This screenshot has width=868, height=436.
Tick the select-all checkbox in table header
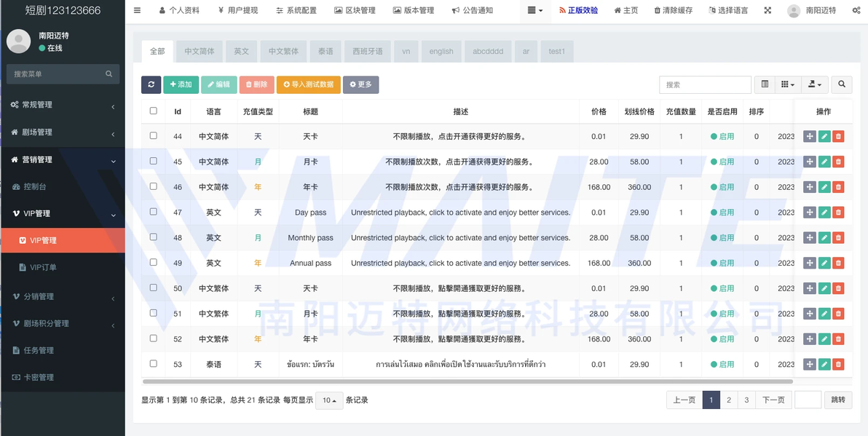[153, 111]
